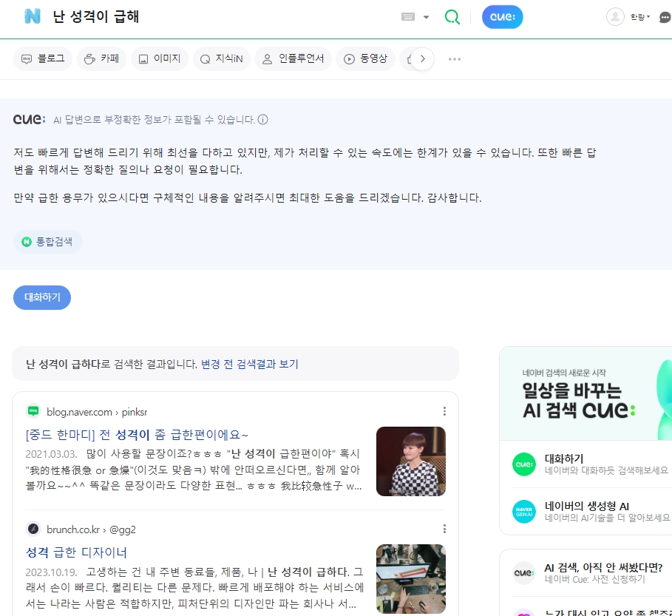The height and width of the screenshot is (616, 672).
Task: Click the 통합검색 source chip
Action: 47,242
